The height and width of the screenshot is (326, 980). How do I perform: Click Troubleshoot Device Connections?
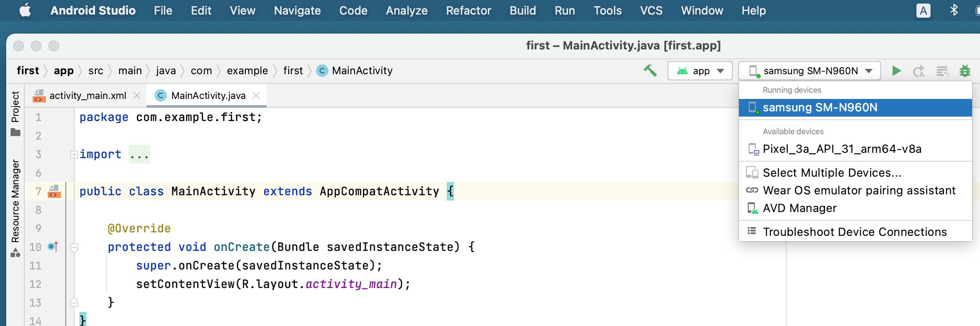click(856, 232)
